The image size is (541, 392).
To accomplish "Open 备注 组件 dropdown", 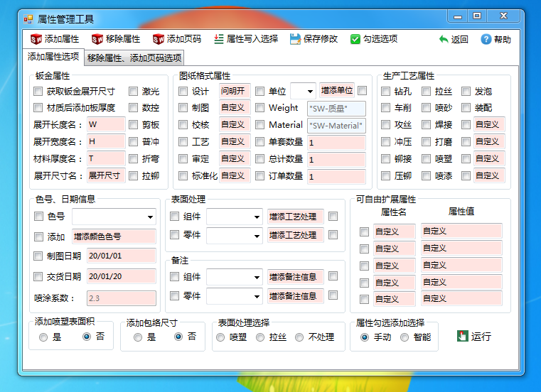I will coord(235,277).
